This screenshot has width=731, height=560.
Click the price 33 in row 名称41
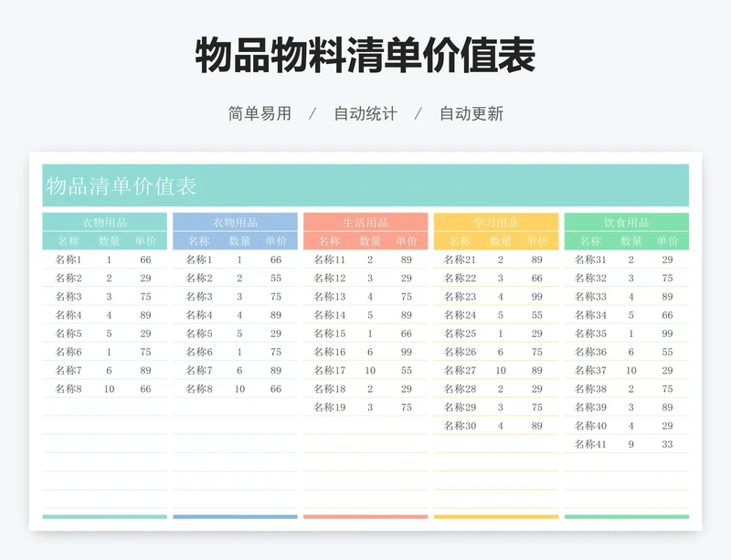(667, 444)
